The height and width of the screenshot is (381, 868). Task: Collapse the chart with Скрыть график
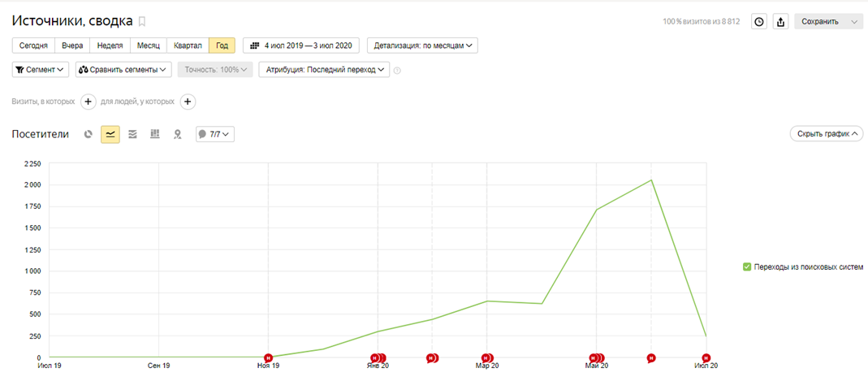[827, 134]
